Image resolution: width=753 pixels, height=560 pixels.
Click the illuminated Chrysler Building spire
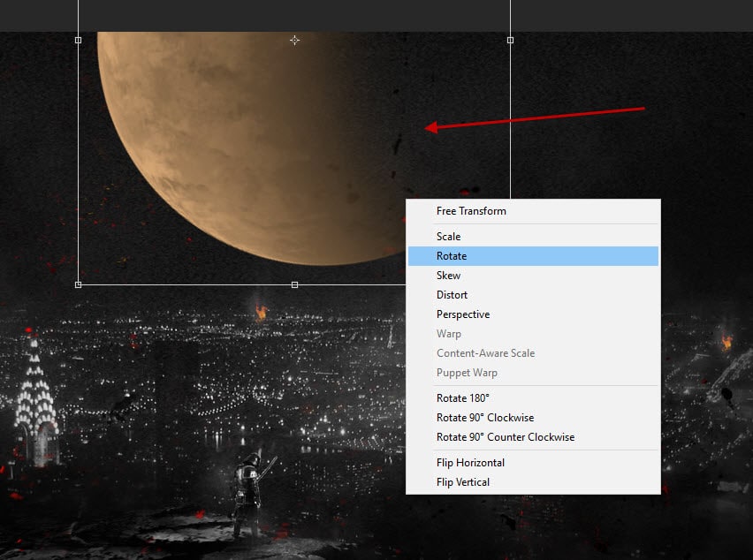coord(35,389)
